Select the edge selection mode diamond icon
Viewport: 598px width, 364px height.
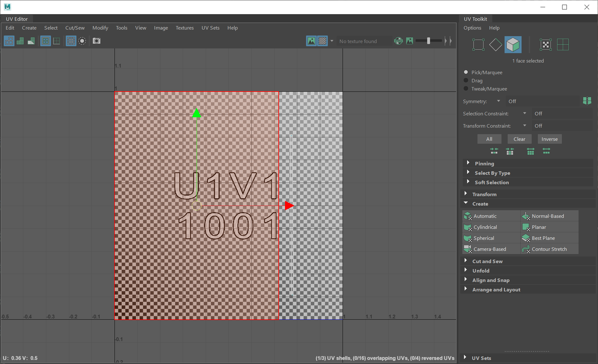[x=495, y=45]
